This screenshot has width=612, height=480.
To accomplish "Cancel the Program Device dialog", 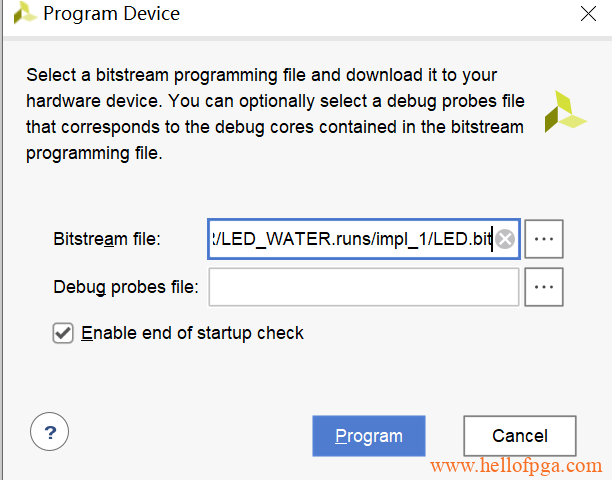I will [x=519, y=436].
